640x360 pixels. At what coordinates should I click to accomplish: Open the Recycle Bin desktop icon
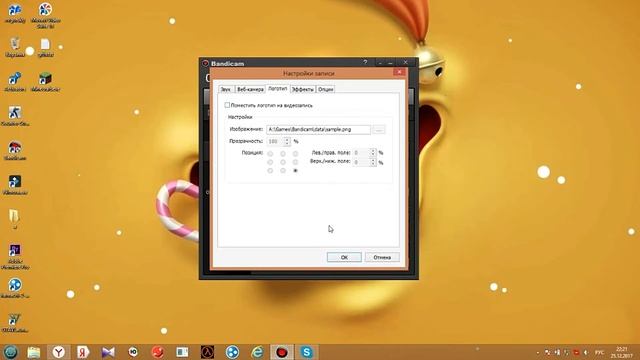tap(15, 47)
